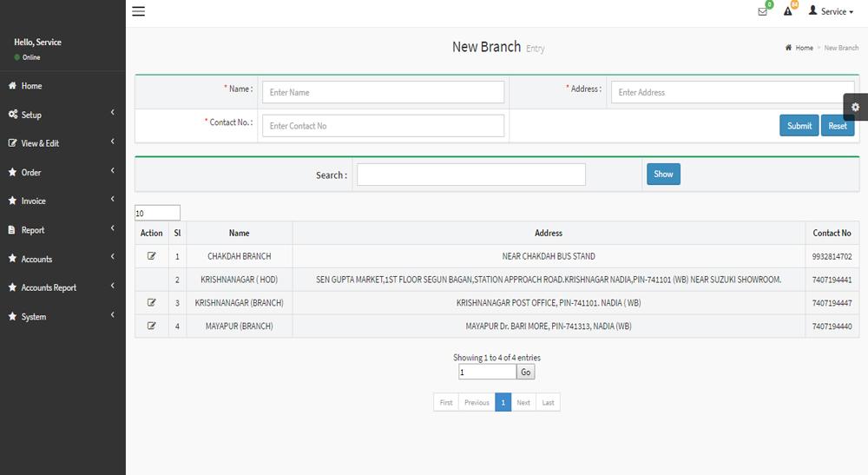Open Home in the sidebar menu

pyautogui.click(x=62, y=86)
